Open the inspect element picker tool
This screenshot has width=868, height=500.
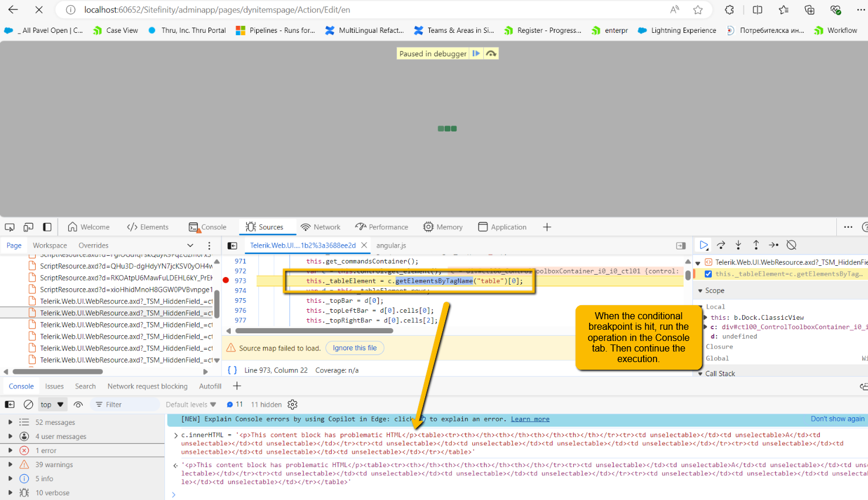9,227
